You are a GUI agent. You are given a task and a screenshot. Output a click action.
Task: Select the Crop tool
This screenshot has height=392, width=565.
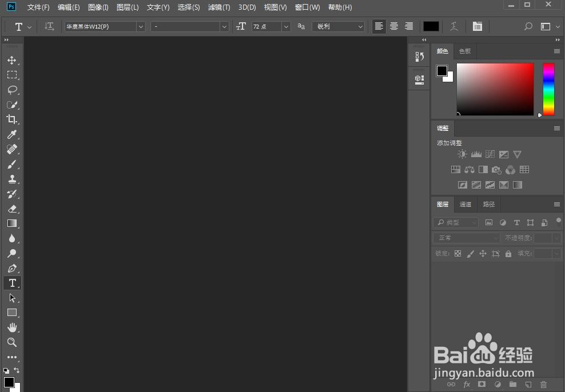[13, 119]
